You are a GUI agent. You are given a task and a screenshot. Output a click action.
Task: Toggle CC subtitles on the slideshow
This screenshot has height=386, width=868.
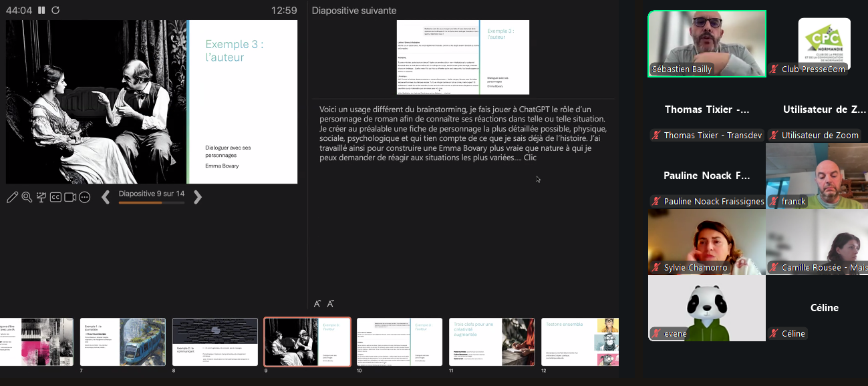click(55, 197)
